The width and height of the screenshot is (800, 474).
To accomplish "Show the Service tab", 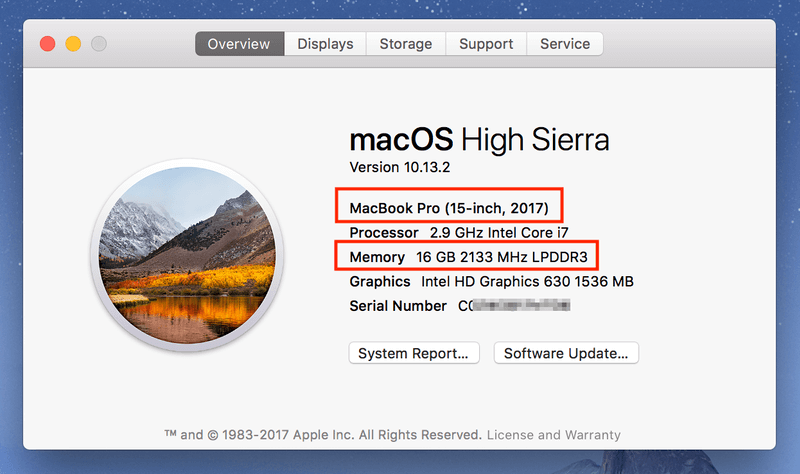I will tap(565, 44).
